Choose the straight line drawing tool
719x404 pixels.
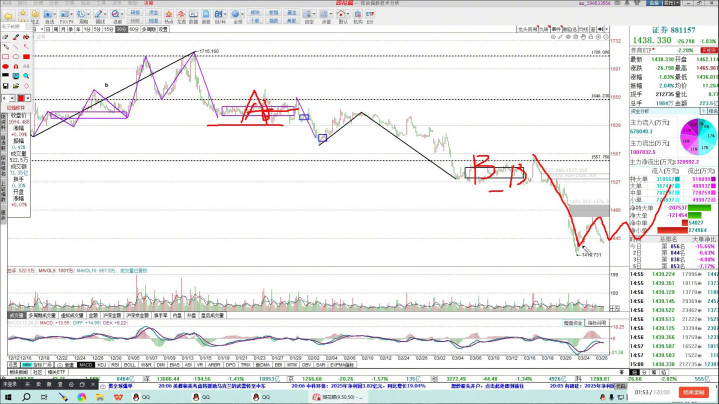coord(16,47)
